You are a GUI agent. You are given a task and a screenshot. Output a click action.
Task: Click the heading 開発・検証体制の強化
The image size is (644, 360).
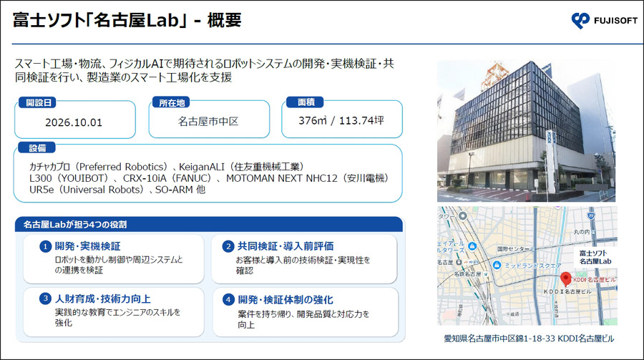[x=286, y=300]
